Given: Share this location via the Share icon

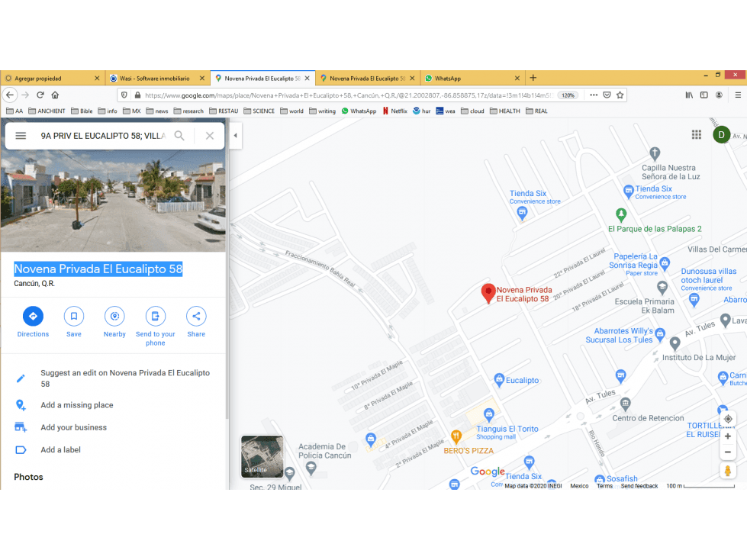Looking at the screenshot, I should click(196, 316).
